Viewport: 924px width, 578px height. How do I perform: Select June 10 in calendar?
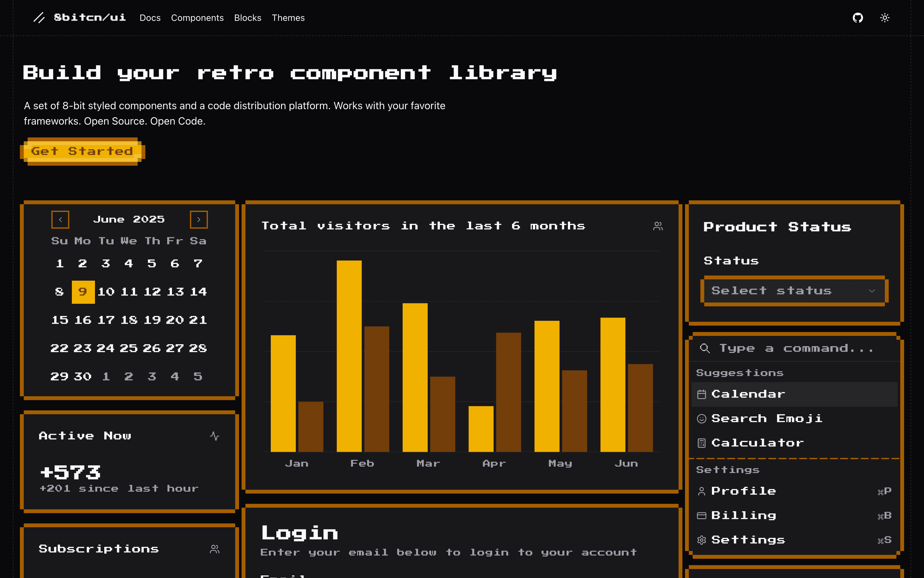click(x=106, y=292)
